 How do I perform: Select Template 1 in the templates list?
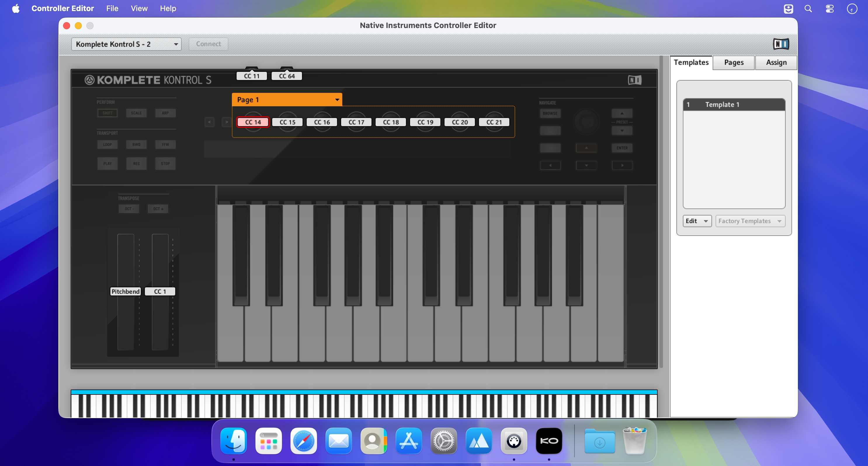click(734, 105)
